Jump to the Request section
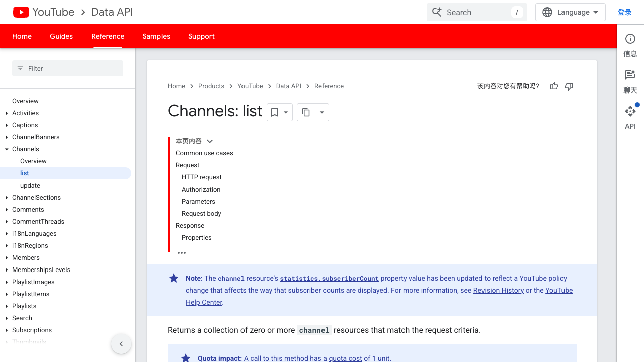Viewport: 644px width, 362px height. (187, 165)
